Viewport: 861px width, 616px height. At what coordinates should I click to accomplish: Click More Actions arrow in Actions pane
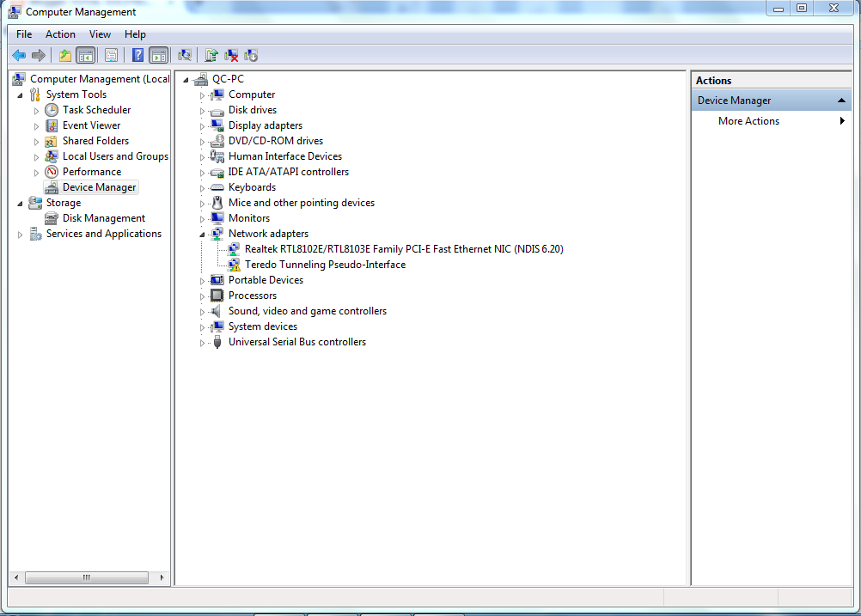click(x=842, y=121)
